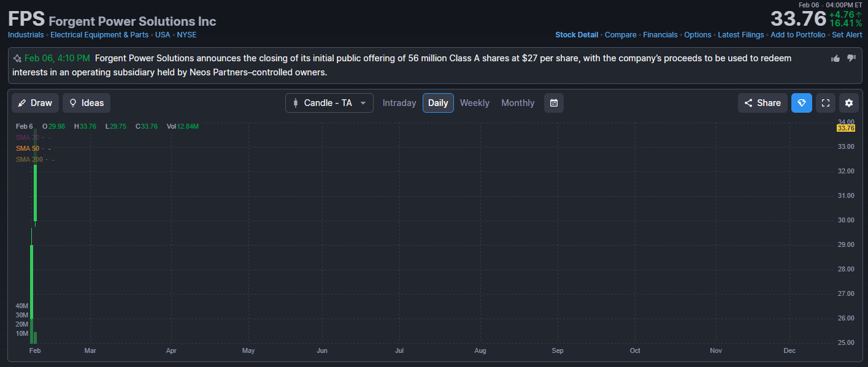The width and height of the screenshot is (868, 367).
Task: Toggle fullscreen chart view
Action: coord(826,103)
